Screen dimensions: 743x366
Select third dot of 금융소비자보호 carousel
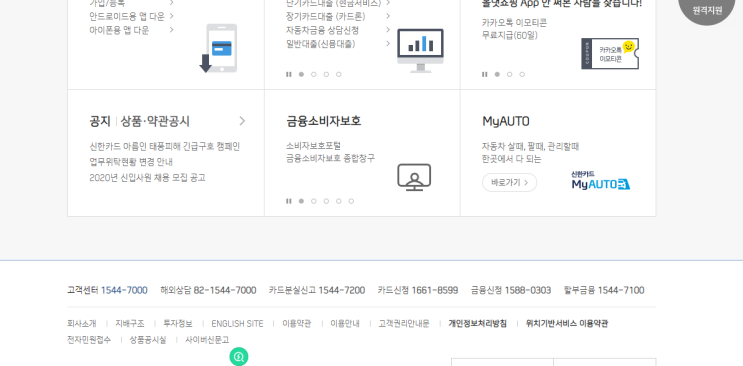click(x=326, y=201)
